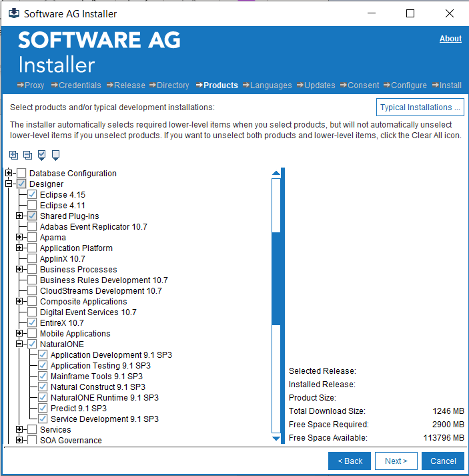The width and height of the screenshot is (469, 476).
Task: Maximize the installer window
Action: [x=410, y=13]
